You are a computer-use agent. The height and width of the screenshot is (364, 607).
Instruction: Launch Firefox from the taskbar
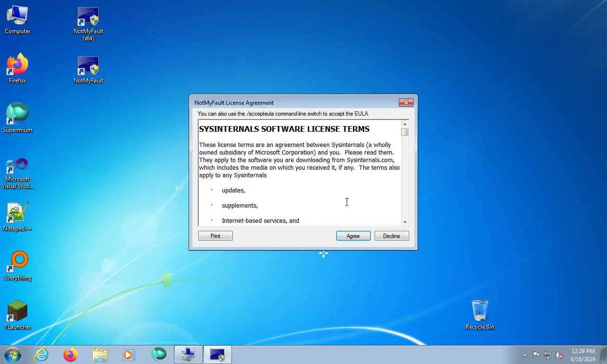71,355
